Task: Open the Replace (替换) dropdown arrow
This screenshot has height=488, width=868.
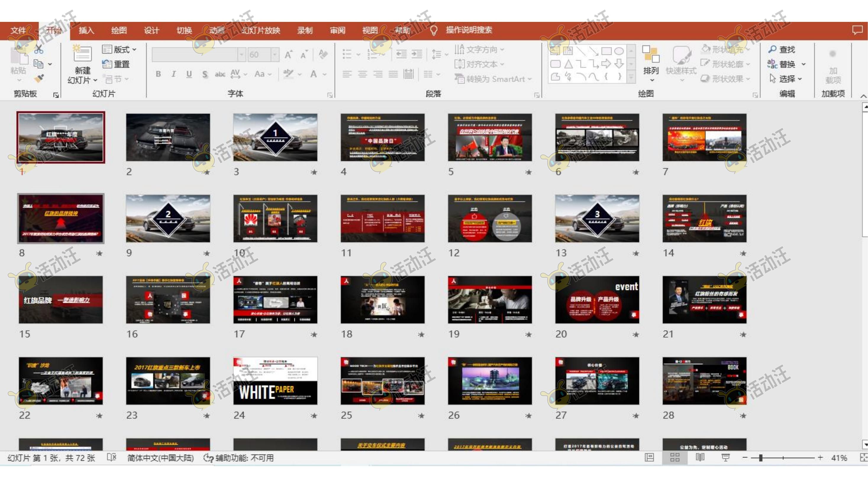Action: click(x=804, y=64)
